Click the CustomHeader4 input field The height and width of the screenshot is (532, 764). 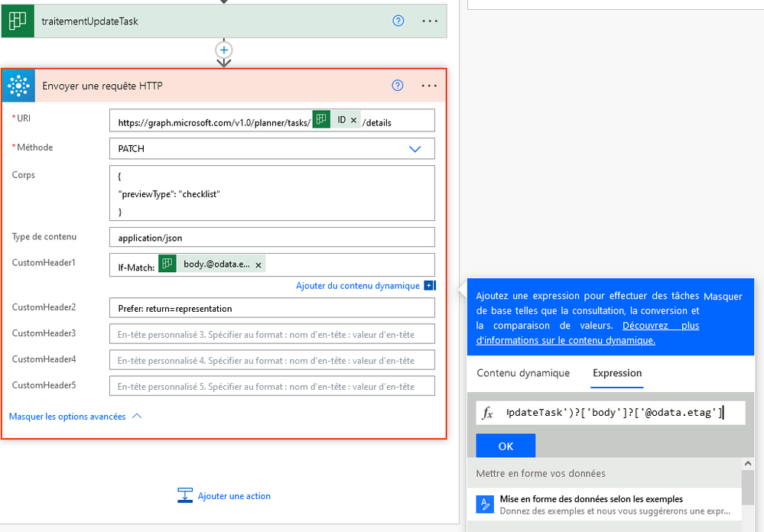click(x=272, y=360)
